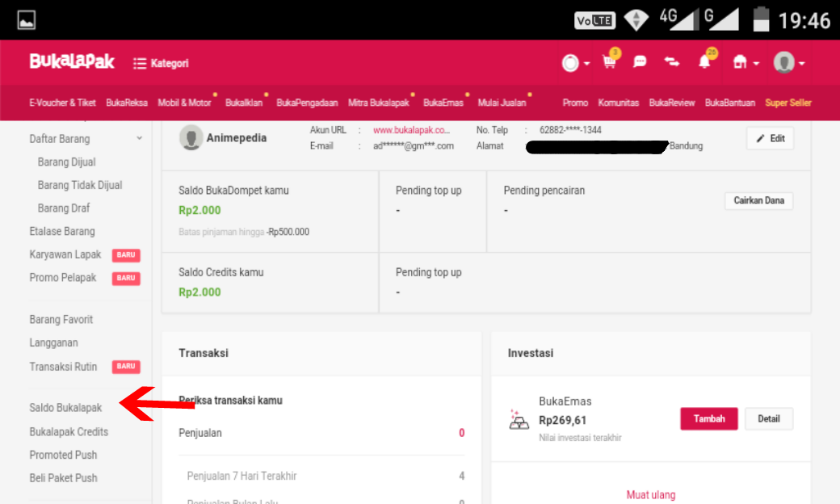The image size is (840, 504).
Task: Open Promo Pelapak in sidebar
Action: (x=63, y=277)
